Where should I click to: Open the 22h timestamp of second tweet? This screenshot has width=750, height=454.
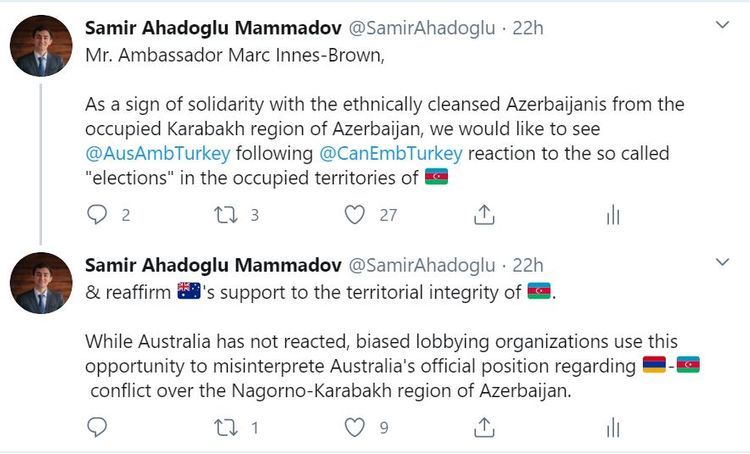527,265
